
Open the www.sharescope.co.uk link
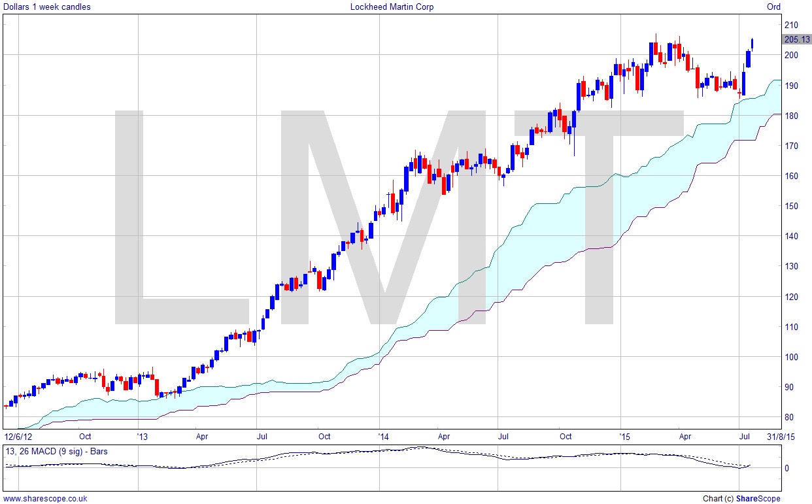pos(44,499)
